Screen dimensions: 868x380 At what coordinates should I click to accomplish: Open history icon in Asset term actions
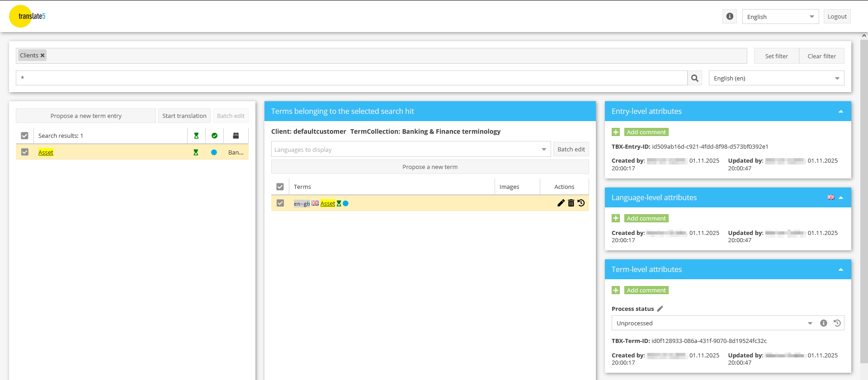coord(581,203)
